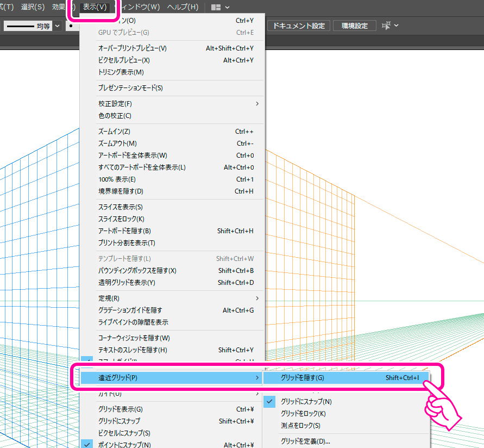Select 透明グリッドを表示(Y)
484x448 pixels.
[x=172, y=283]
